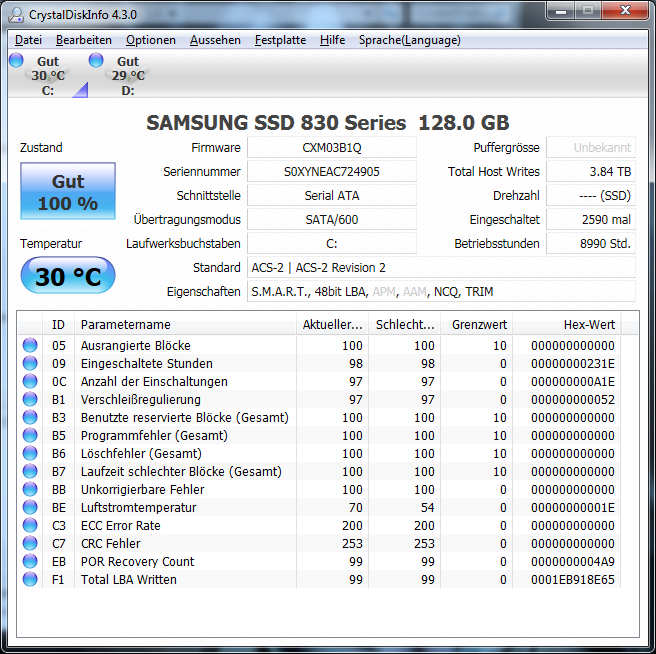Click the Grenzwert column header
This screenshot has width=656, height=654.
coord(477,324)
